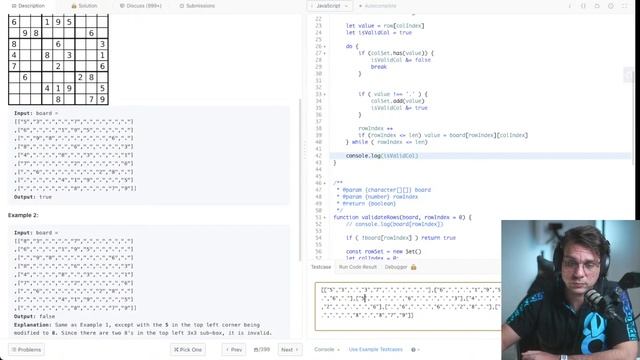Open editor settings gear icon
This screenshot has height=360, width=640.
pyautogui.click(x=611, y=6)
